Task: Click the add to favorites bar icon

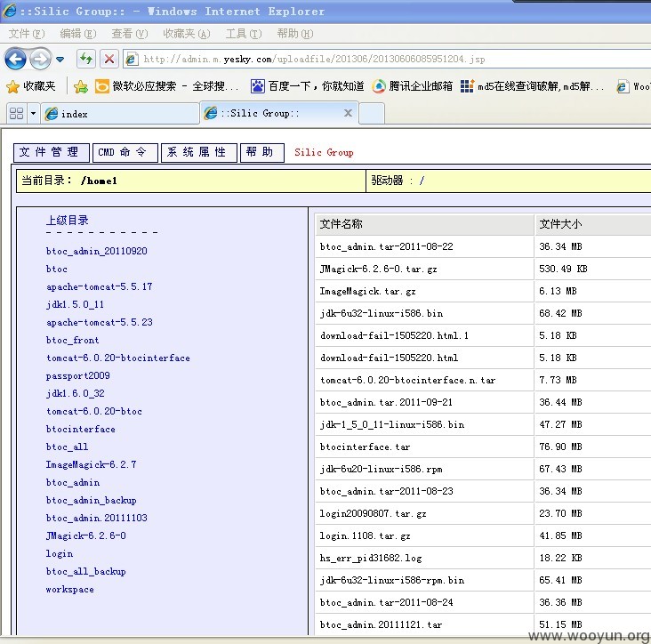Action: [x=81, y=86]
